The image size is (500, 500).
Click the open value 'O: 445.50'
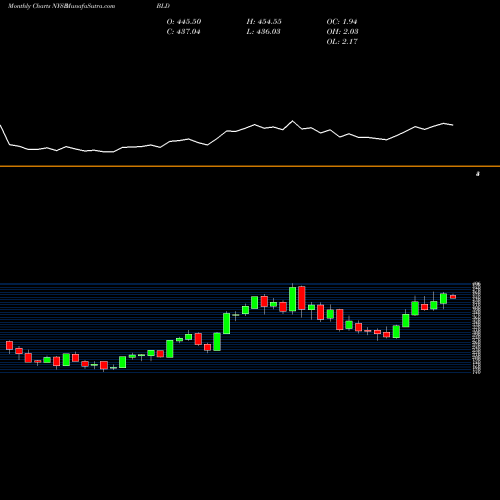[184, 22]
